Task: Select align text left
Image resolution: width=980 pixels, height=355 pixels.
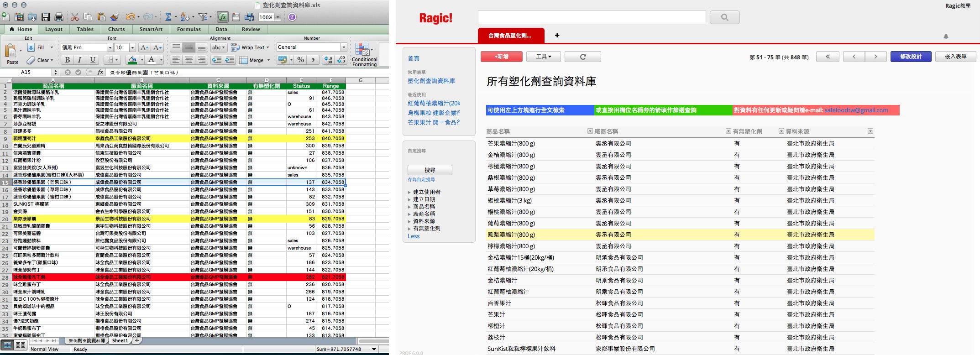Action: tap(176, 60)
